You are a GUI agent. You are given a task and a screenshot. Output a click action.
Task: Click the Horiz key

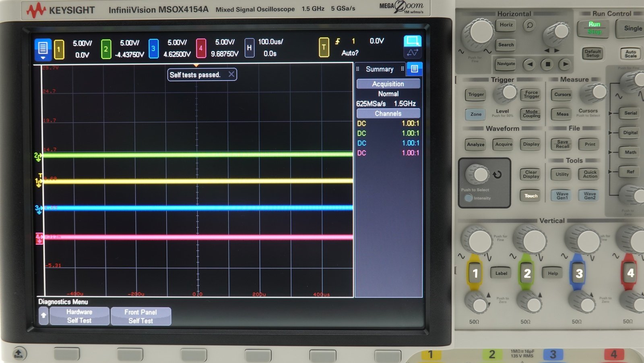click(506, 25)
